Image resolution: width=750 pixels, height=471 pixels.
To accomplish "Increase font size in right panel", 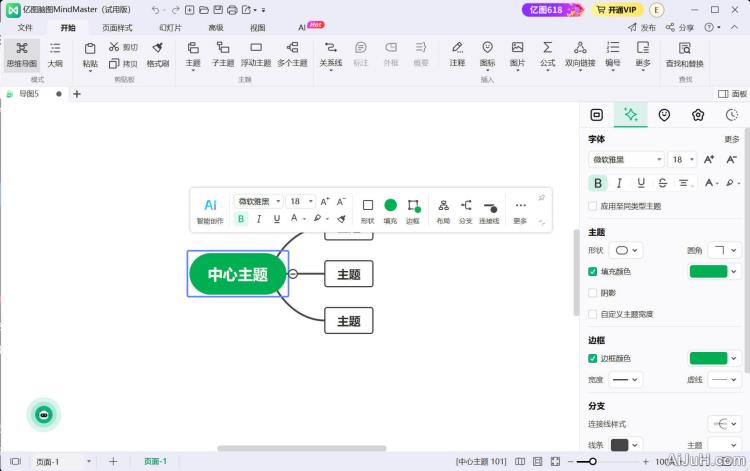I will (709, 160).
